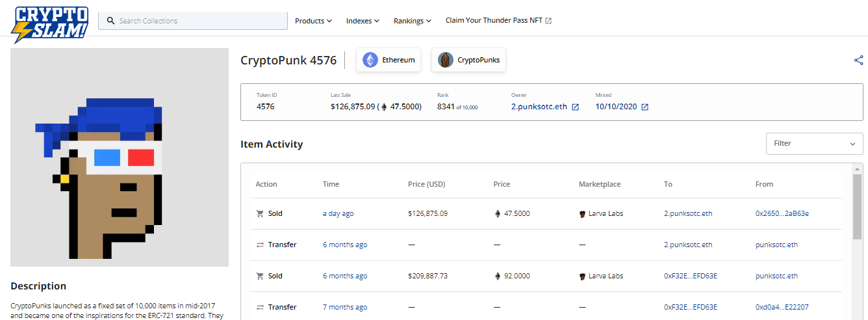Open the CryptoSlam logo homepage
Viewport: 868px width, 320px height.
51,23
